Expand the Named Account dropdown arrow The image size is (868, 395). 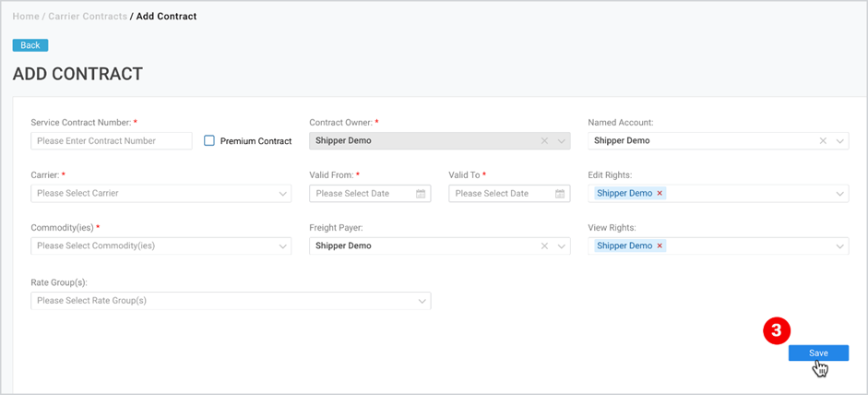point(839,140)
